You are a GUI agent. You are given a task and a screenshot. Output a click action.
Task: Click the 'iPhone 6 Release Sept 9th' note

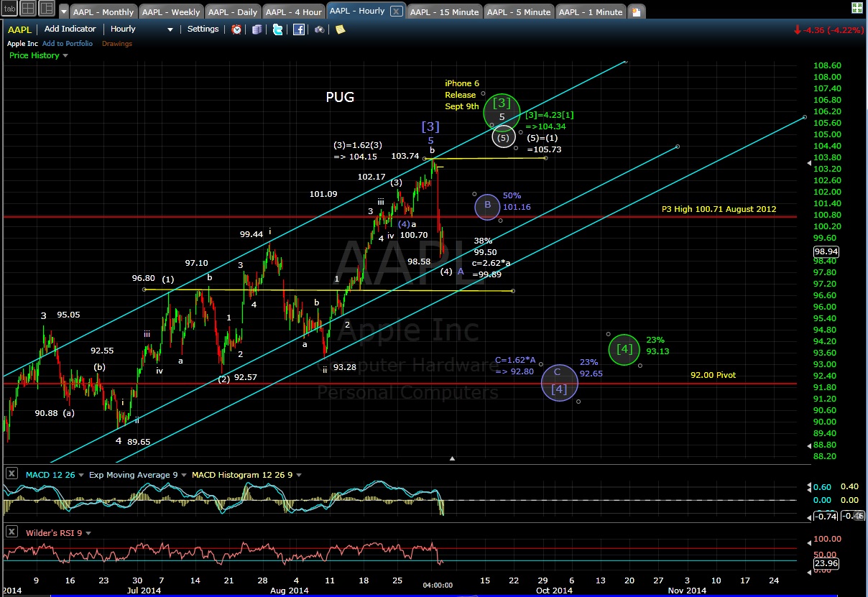tap(461, 95)
